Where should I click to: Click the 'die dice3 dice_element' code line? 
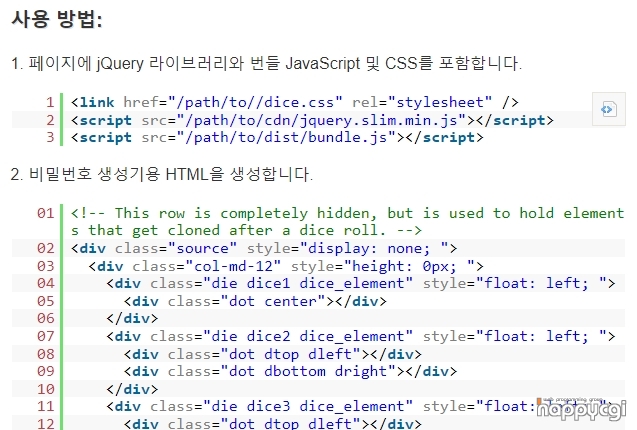coord(361,406)
